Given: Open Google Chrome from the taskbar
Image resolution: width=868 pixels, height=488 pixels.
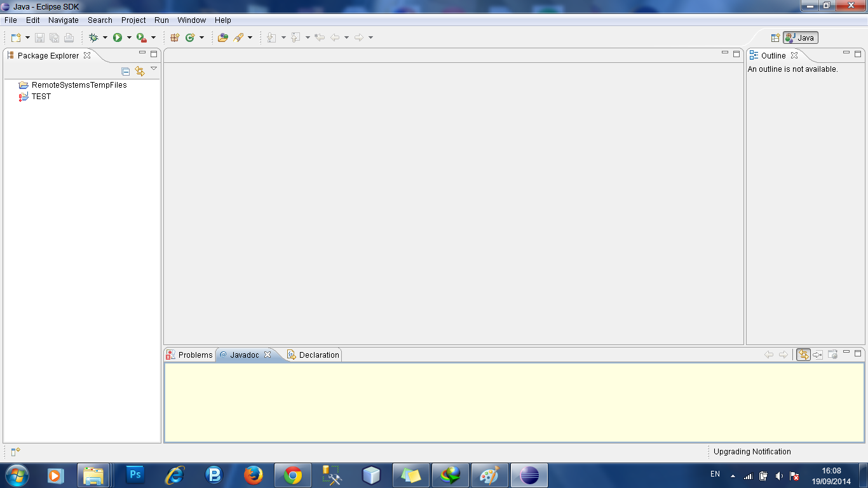Looking at the screenshot, I should pos(292,474).
